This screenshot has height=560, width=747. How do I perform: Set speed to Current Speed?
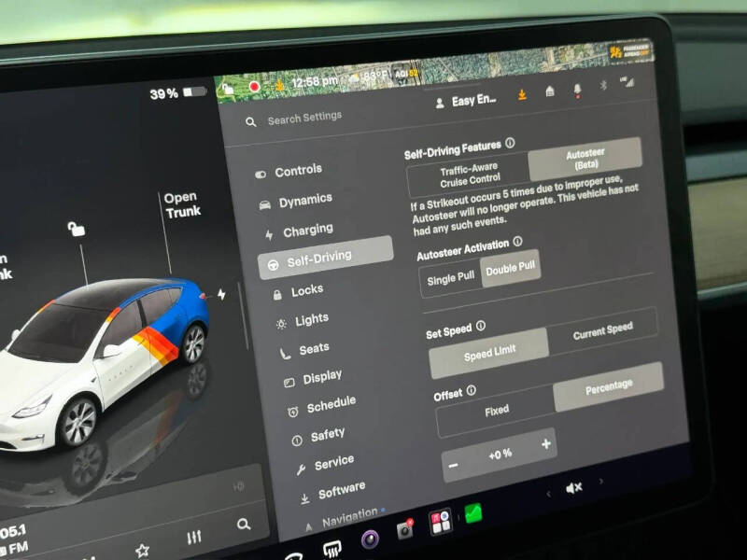602,330
